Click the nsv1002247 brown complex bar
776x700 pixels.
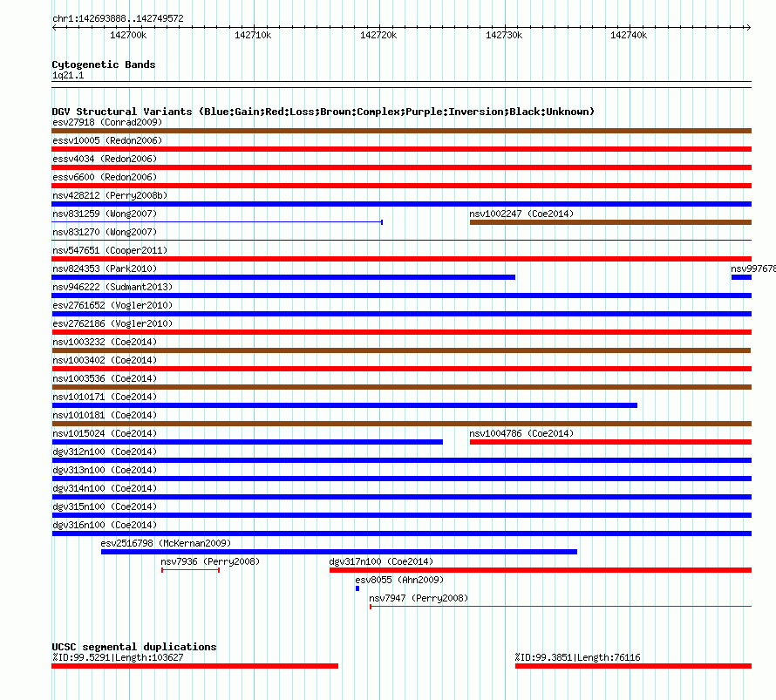click(x=610, y=222)
